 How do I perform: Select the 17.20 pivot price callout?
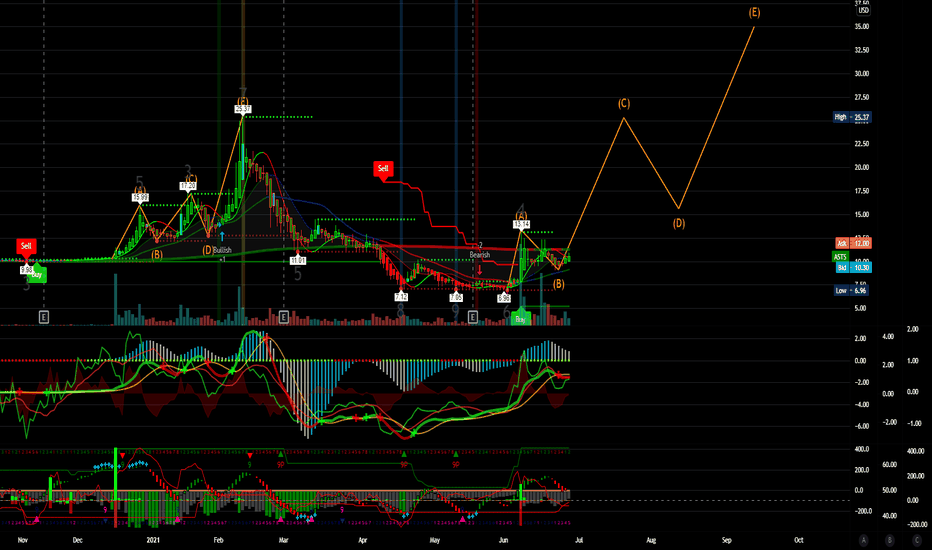coord(188,186)
